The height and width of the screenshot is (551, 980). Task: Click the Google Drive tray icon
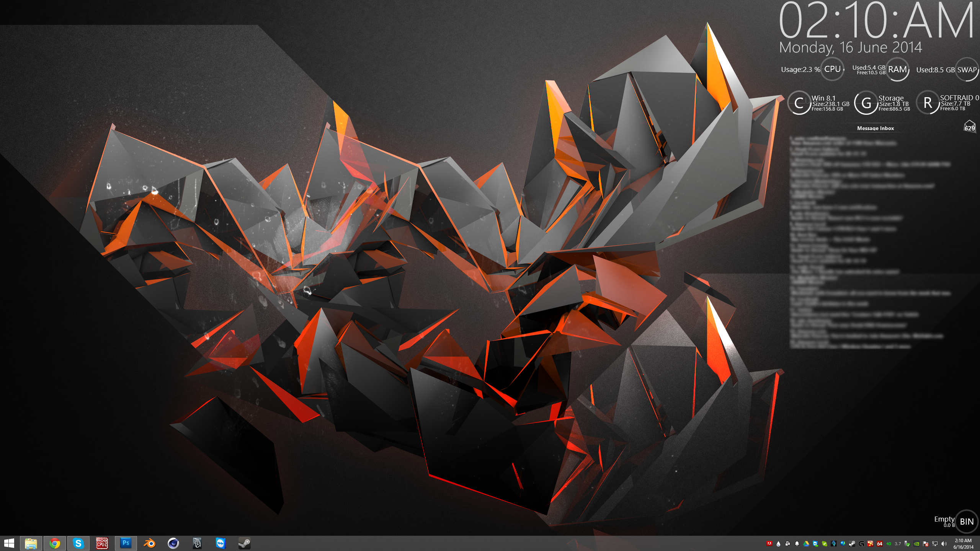point(806,544)
